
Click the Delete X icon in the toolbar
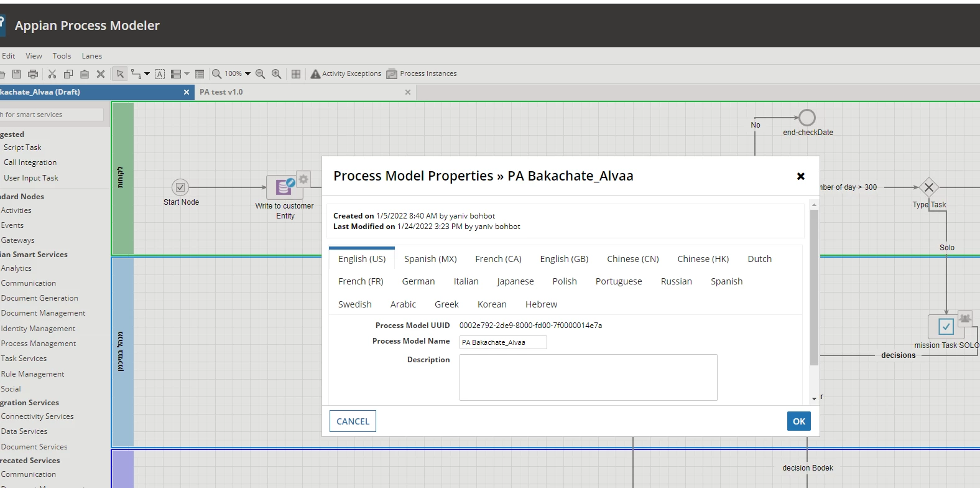(101, 74)
